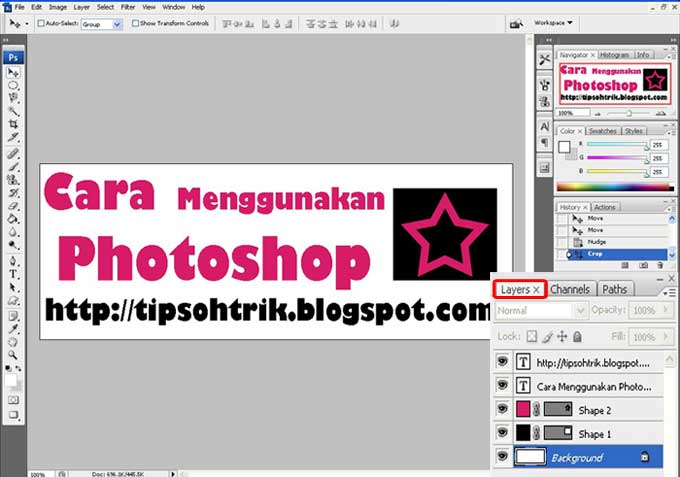Switch to the Histogram tab
The height and width of the screenshot is (477, 680).
[615, 55]
